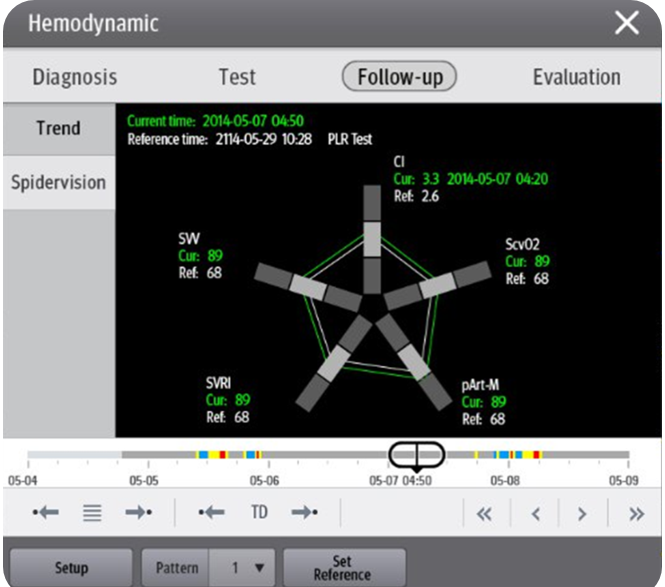This screenshot has width=665, height=587.
Task: Click the double left fast-rewind arrows
Action: point(485,514)
